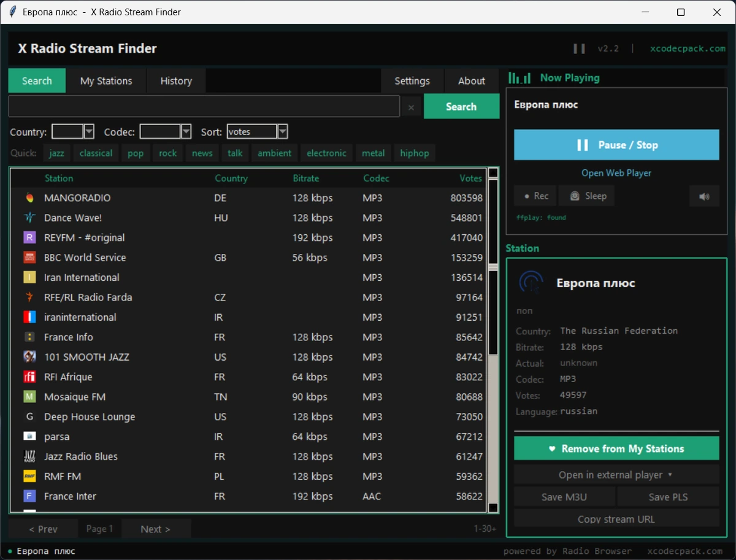Image resolution: width=736 pixels, height=560 pixels.
Task: Click the France Info station logo icon
Action: 29,337
